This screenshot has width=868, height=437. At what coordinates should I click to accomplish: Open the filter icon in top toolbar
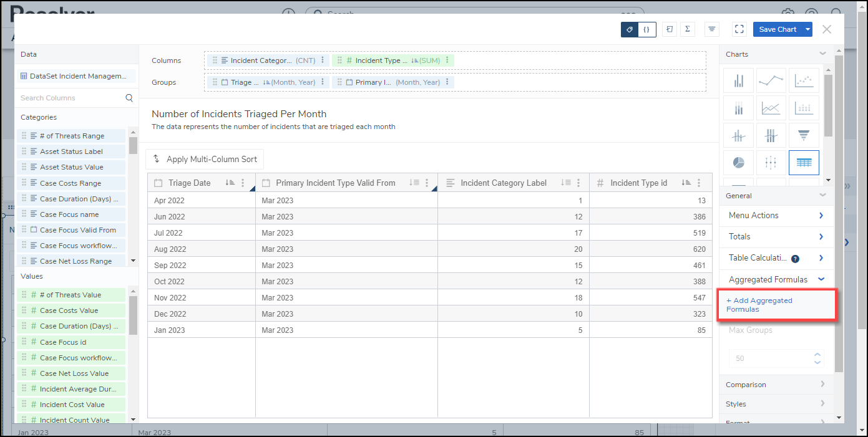(711, 29)
